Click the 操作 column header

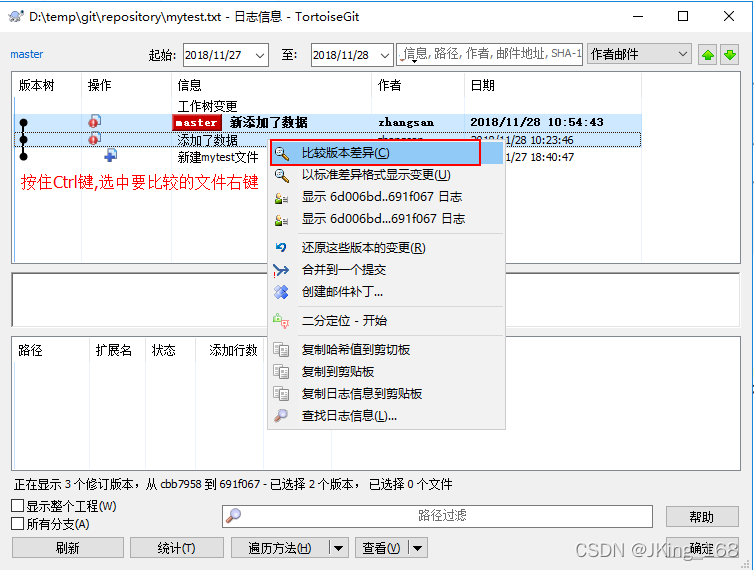pyautogui.click(x=126, y=86)
